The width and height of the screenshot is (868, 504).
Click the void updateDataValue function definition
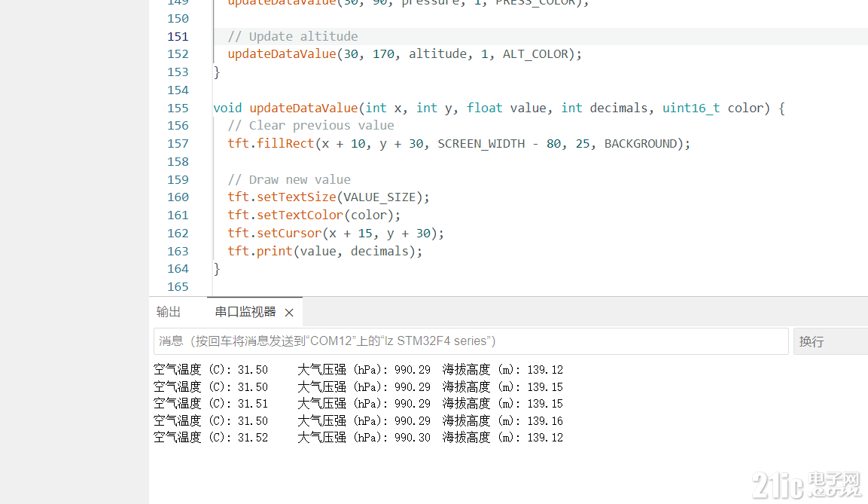[499, 108]
